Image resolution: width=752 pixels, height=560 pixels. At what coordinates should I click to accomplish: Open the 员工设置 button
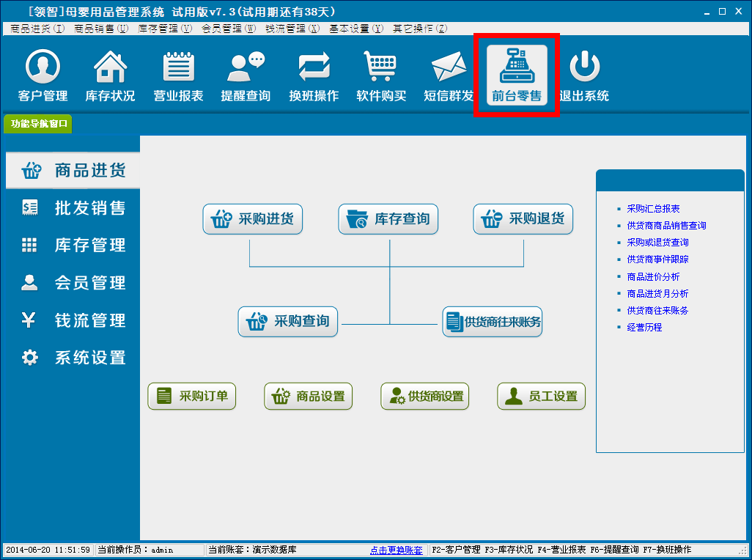542,397
